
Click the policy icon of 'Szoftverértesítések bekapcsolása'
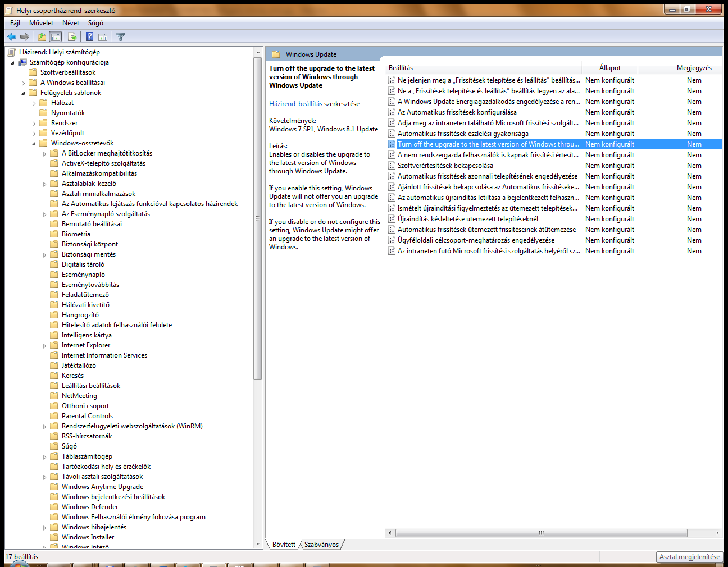point(392,166)
